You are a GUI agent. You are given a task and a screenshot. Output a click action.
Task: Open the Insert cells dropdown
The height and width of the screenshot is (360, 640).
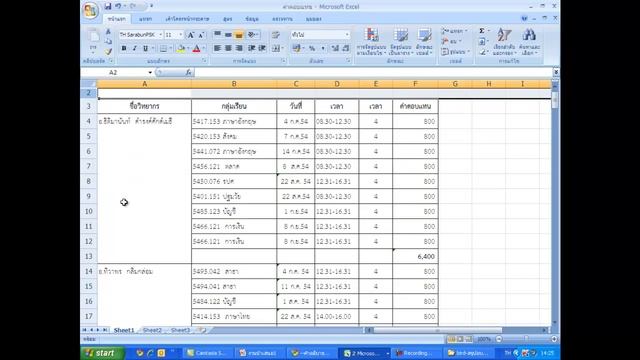point(454,31)
